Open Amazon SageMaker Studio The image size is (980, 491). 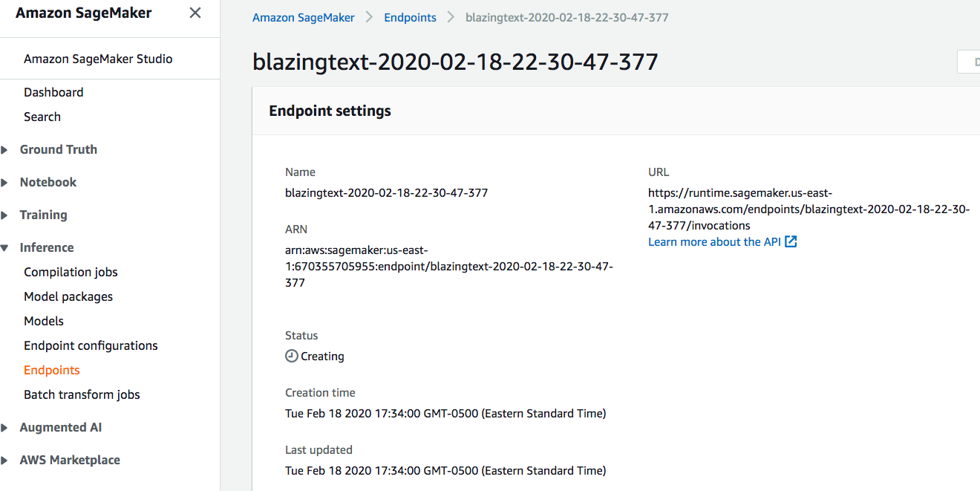[x=98, y=59]
